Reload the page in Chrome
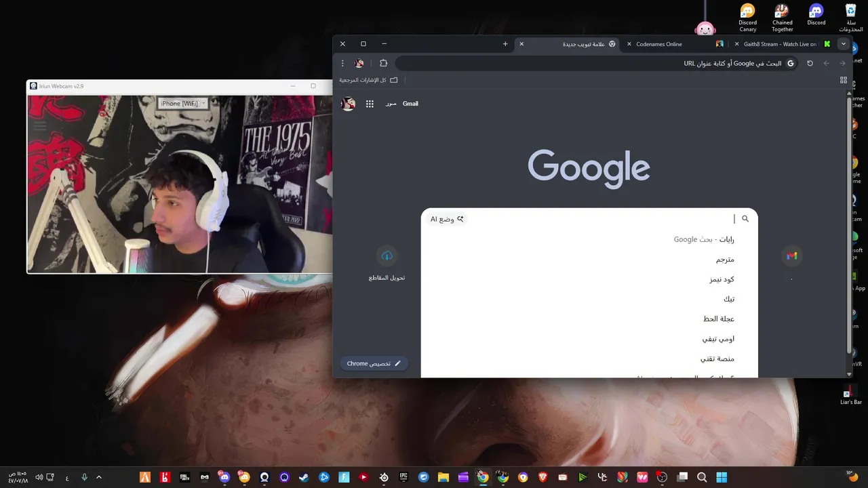Screen dimensions: 868x488 click(810, 63)
